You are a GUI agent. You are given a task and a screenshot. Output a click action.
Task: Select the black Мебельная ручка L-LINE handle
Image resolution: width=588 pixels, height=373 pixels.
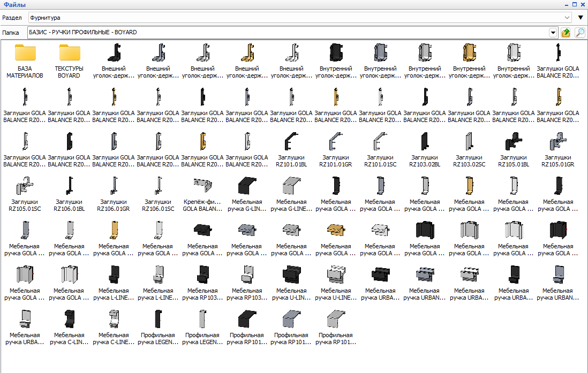[113, 283]
